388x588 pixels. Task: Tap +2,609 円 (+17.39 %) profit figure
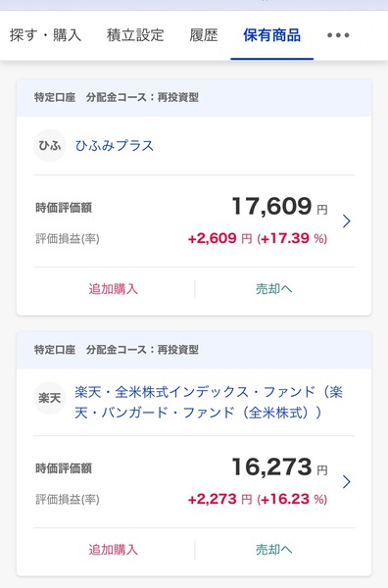[x=258, y=238]
